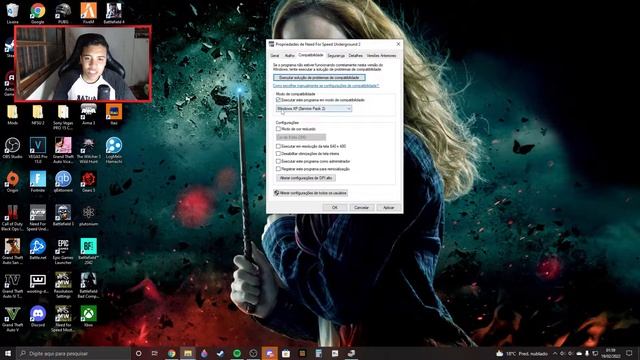Click 'Alterar configurações de todos os usuários'

(x=311, y=193)
